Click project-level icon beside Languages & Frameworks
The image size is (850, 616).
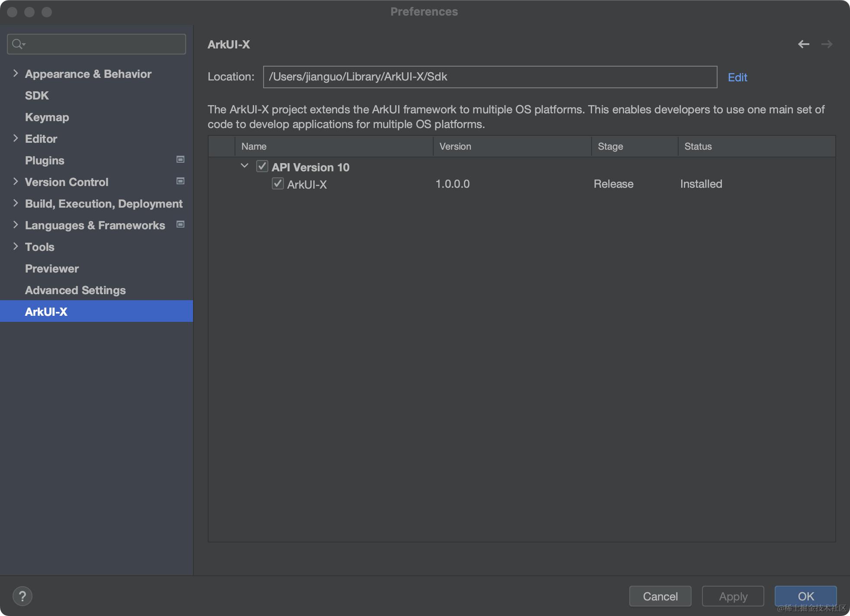(180, 225)
